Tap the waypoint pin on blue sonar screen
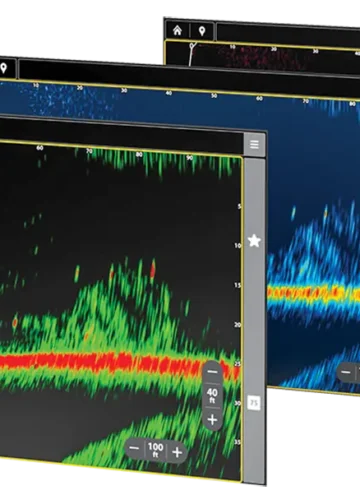Screen dimensions: 360x504 4,68
